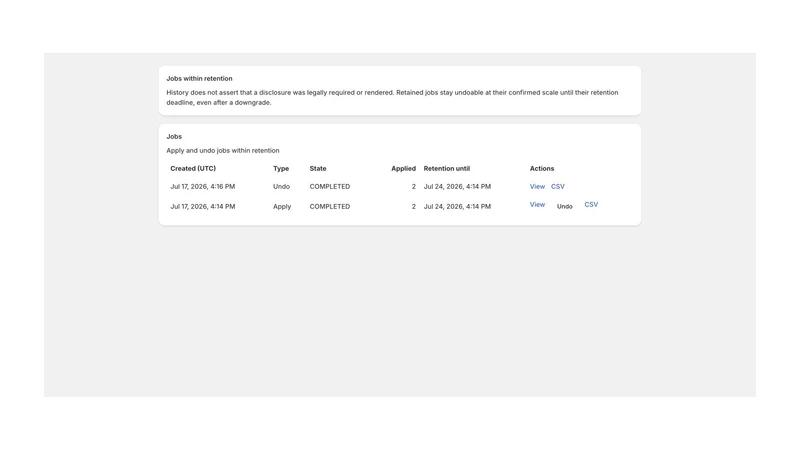Click the 'Jobs within retention' heading
The width and height of the screenshot is (800, 450).
[199, 79]
